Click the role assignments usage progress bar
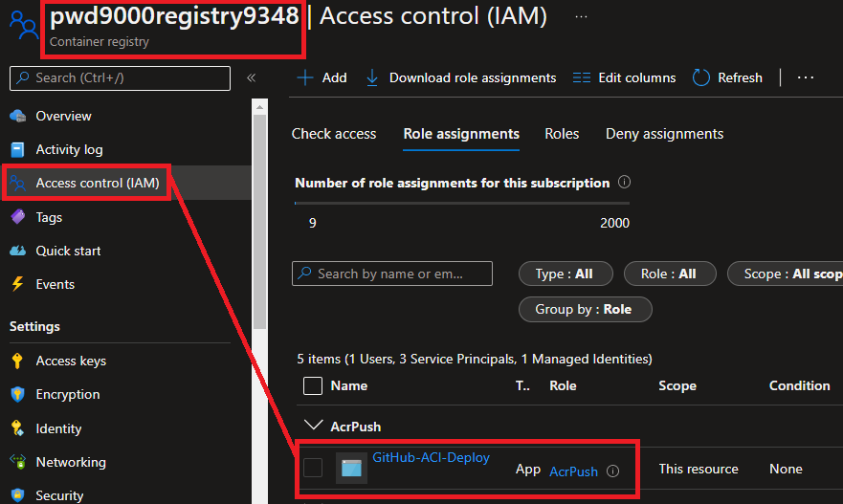Viewport: 843px width, 504px height. click(462, 203)
